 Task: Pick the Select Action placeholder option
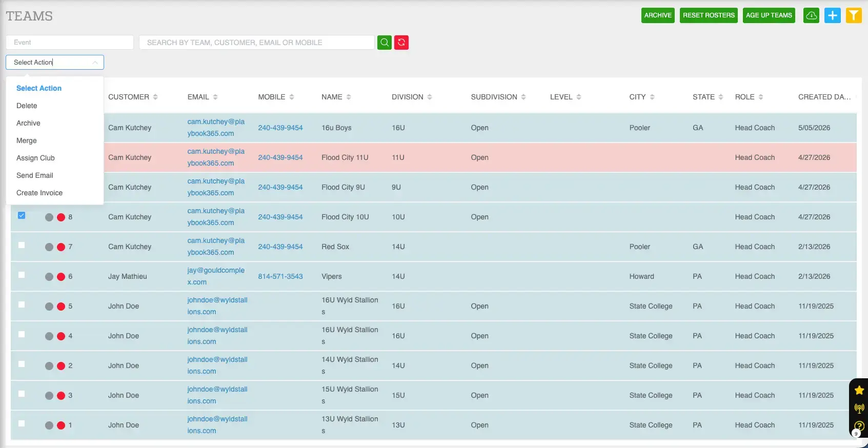[55, 88]
